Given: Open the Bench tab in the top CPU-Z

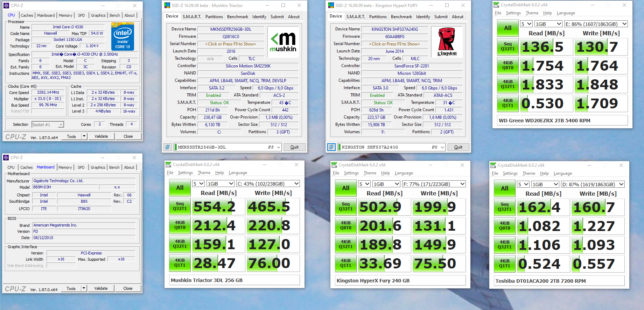Looking at the screenshot, I should 114,15.
